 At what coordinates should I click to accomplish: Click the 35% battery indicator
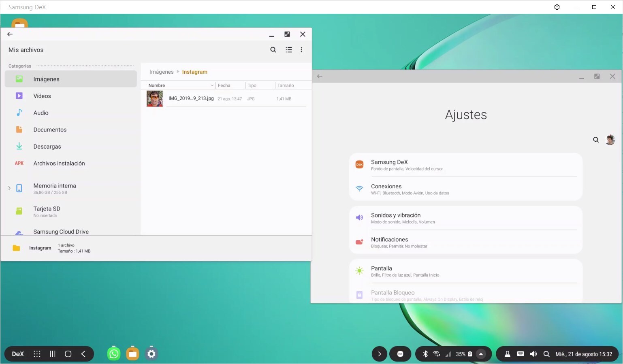[x=464, y=354]
